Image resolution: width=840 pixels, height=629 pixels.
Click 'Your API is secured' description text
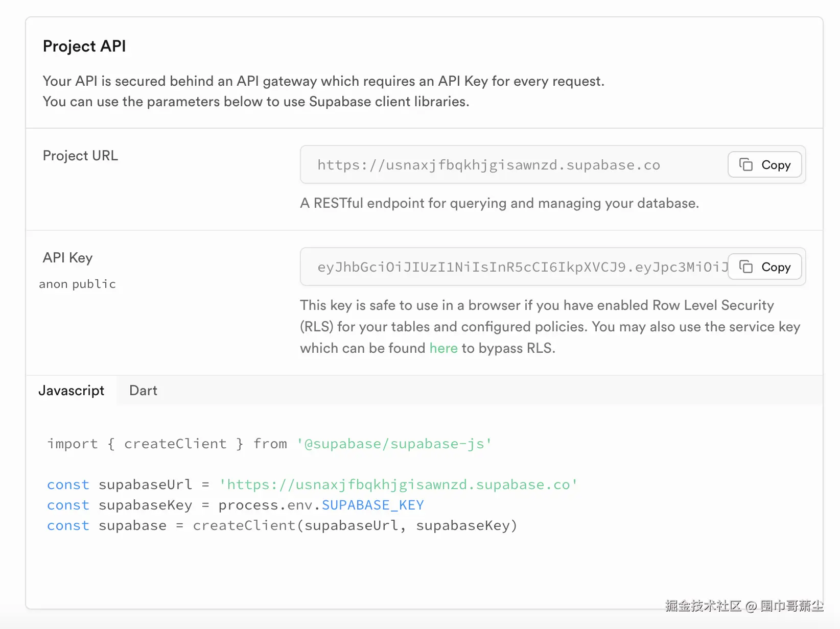point(323,91)
